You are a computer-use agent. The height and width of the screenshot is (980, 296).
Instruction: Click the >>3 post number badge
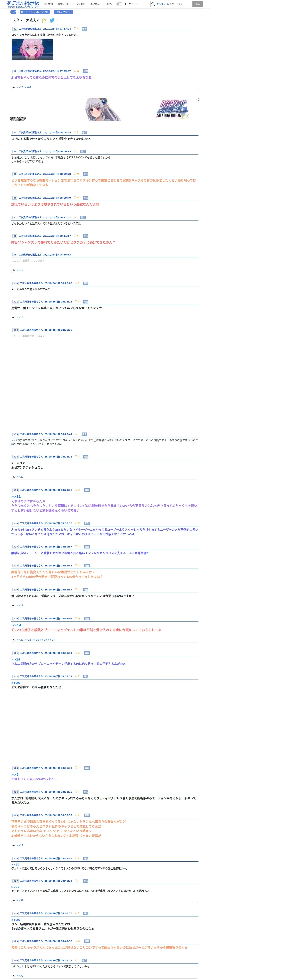pos(15,132)
